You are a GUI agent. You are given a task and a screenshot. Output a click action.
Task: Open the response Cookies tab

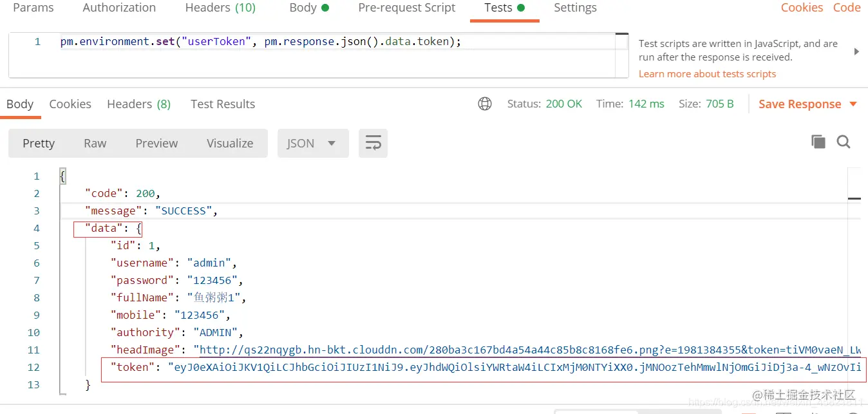point(70,104)
